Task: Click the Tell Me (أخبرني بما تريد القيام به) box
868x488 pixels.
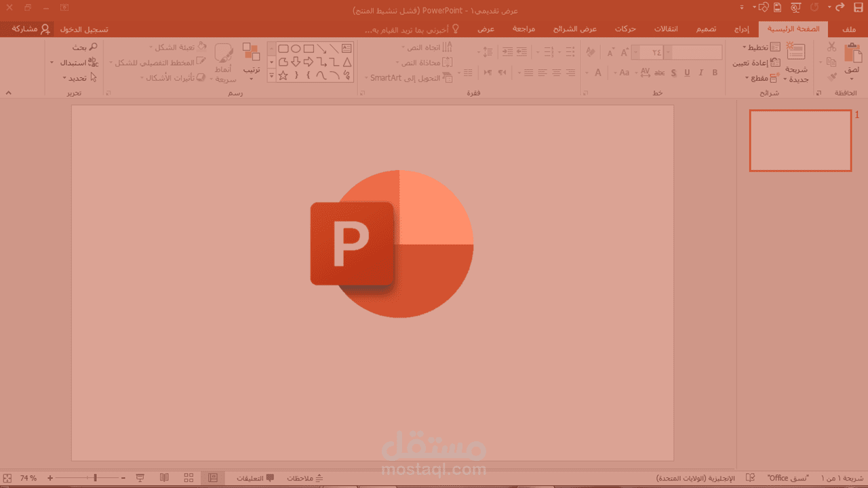Action: [412, 30]
